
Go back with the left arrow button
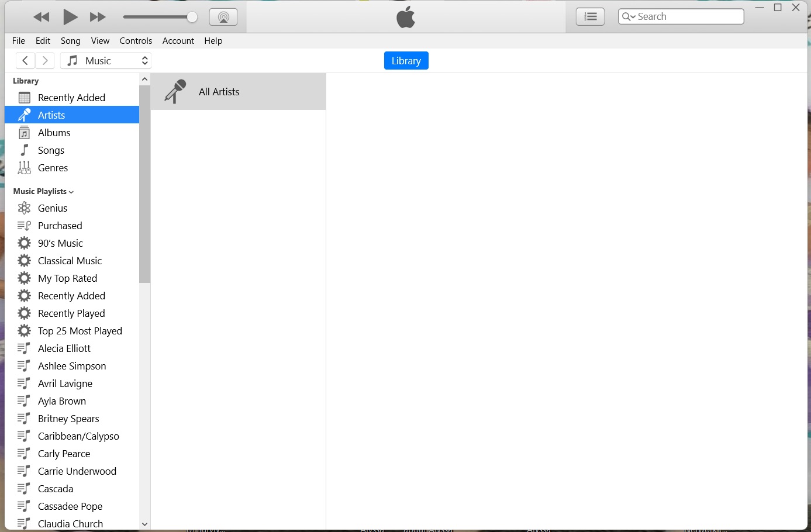(x=25, y=61)
